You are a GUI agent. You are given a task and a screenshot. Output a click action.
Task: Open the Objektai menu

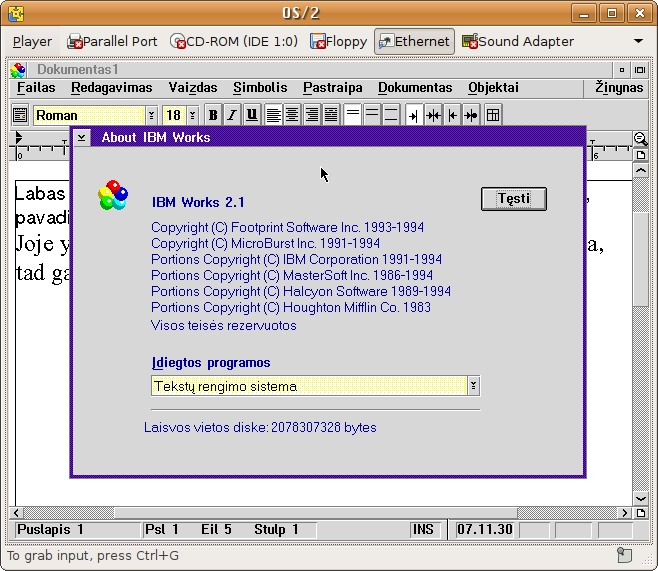tap(494, 87)
